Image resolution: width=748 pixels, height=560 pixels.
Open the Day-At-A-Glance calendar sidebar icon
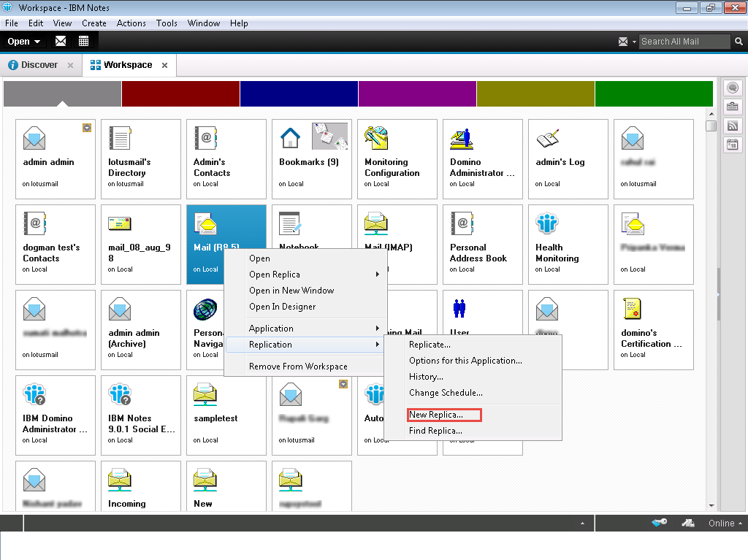(x=732, y=145)
